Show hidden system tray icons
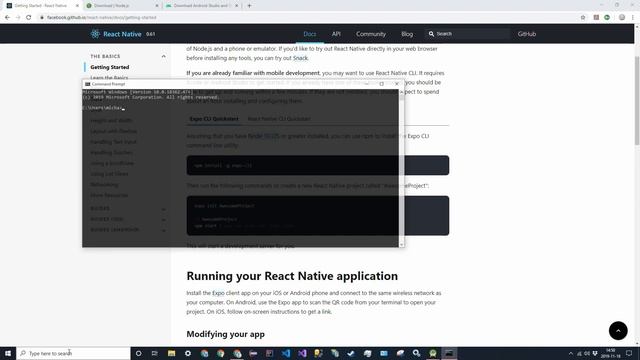 coord(571,353)
